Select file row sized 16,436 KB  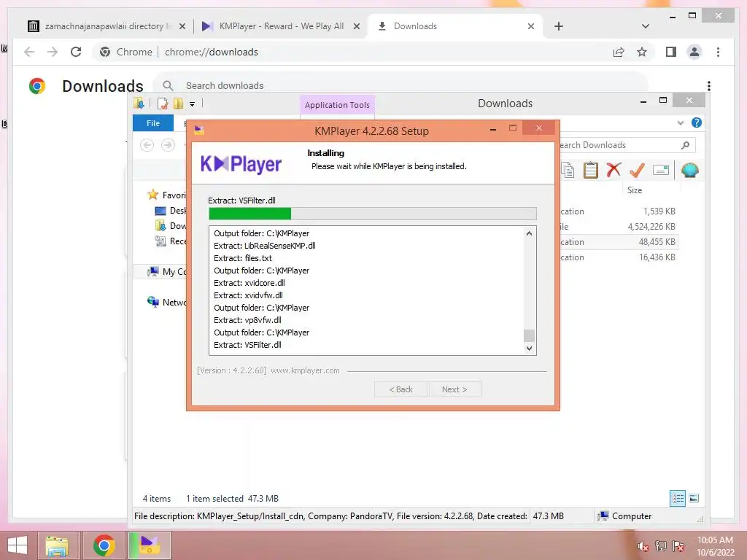pos(619,257)
